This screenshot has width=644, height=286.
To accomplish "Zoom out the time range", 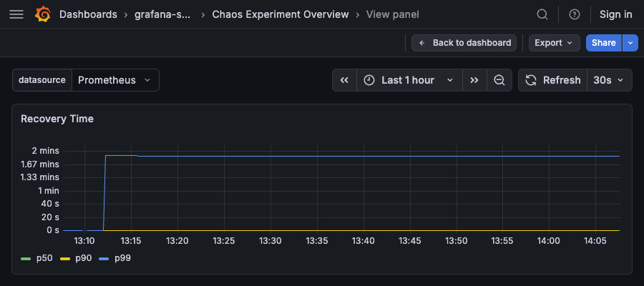I will 499,80.
